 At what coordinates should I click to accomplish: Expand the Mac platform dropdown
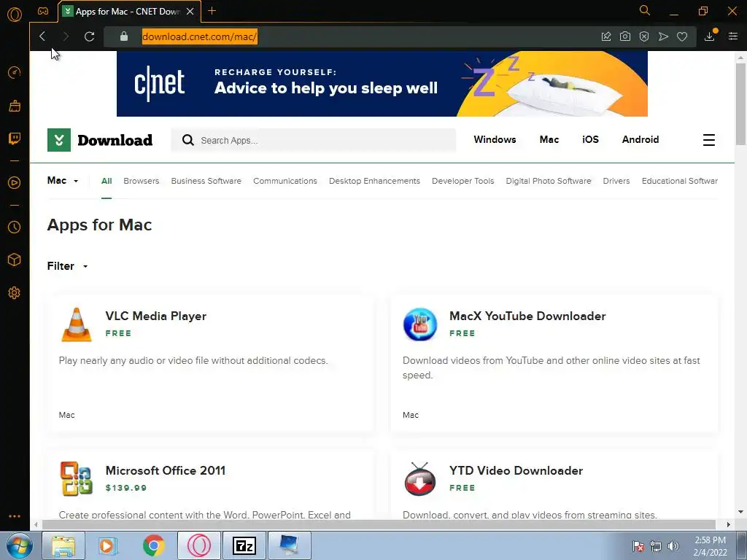[x=63, y=181]
